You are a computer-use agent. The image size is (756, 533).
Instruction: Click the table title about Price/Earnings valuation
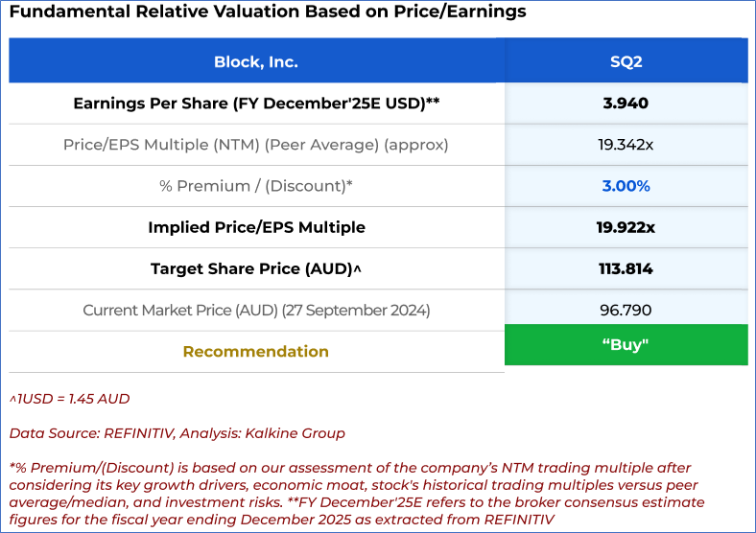coord(268,12)
